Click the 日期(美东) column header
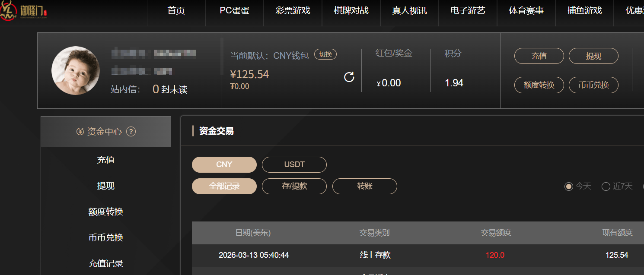 (x=253, y=233)
